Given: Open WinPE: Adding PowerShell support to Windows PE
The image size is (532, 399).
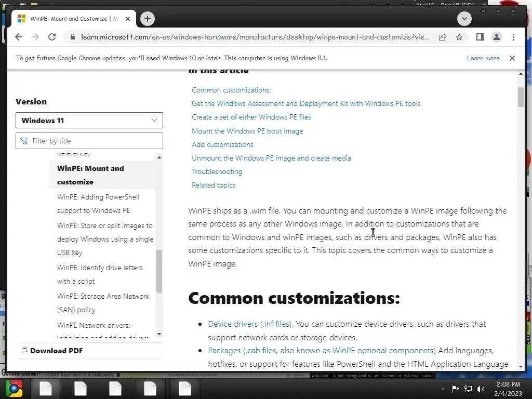Looking at the screenshot, I should point(98,204).
